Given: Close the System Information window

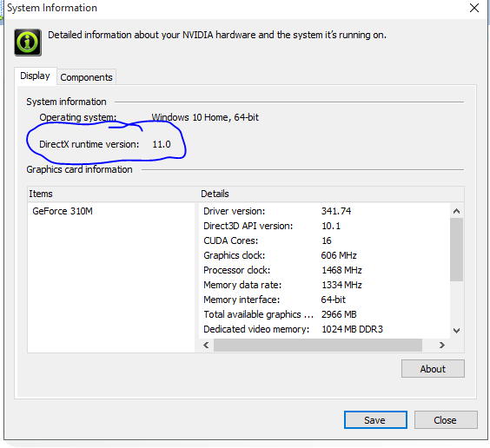Looking at the screenshot, I should (474, 8).
